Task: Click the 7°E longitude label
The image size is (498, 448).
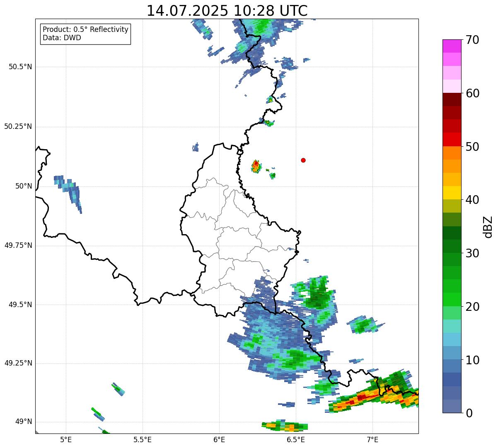Action: [x=372, y=439]
